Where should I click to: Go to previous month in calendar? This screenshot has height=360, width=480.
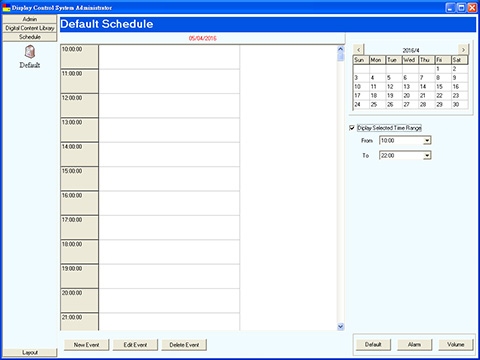click(359, 50)
